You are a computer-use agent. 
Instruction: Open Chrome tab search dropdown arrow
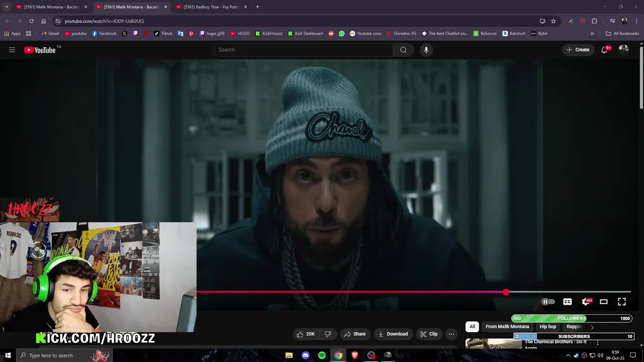pos(7,7)
